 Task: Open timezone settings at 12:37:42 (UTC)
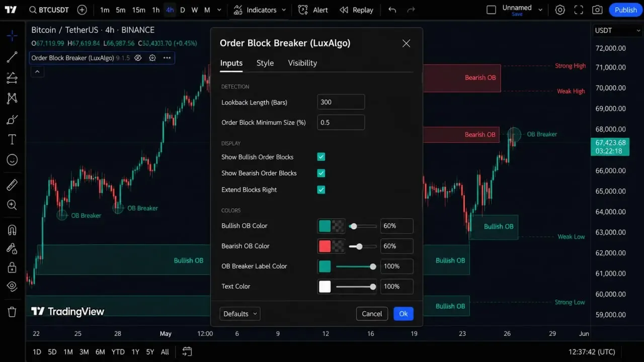pyautogui.click(x=592, y=352)
